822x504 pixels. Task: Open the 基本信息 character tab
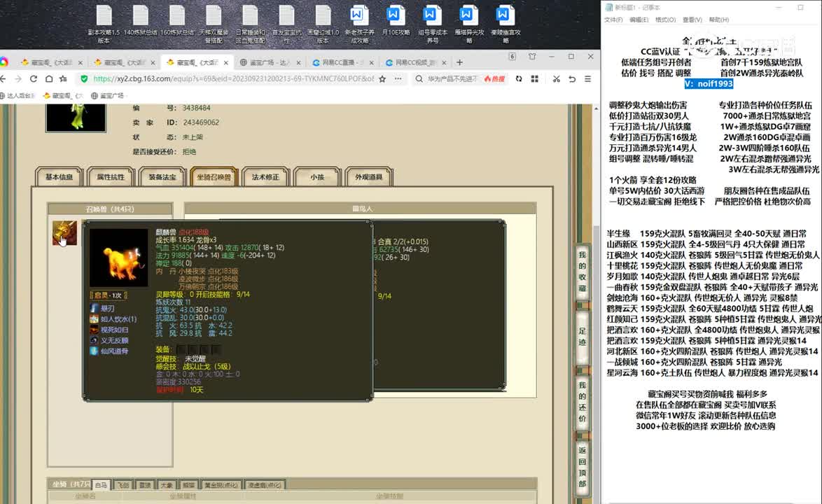[x=59, y=177]
